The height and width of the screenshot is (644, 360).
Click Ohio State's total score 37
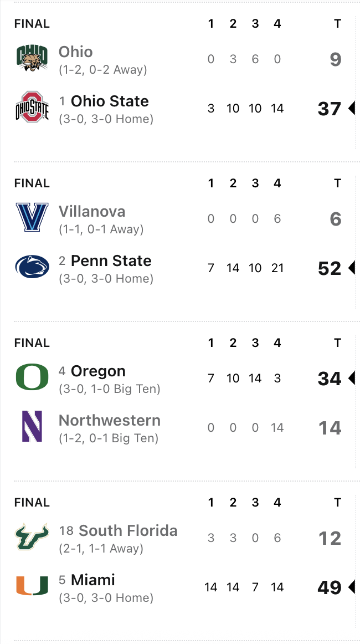point(329,109)
